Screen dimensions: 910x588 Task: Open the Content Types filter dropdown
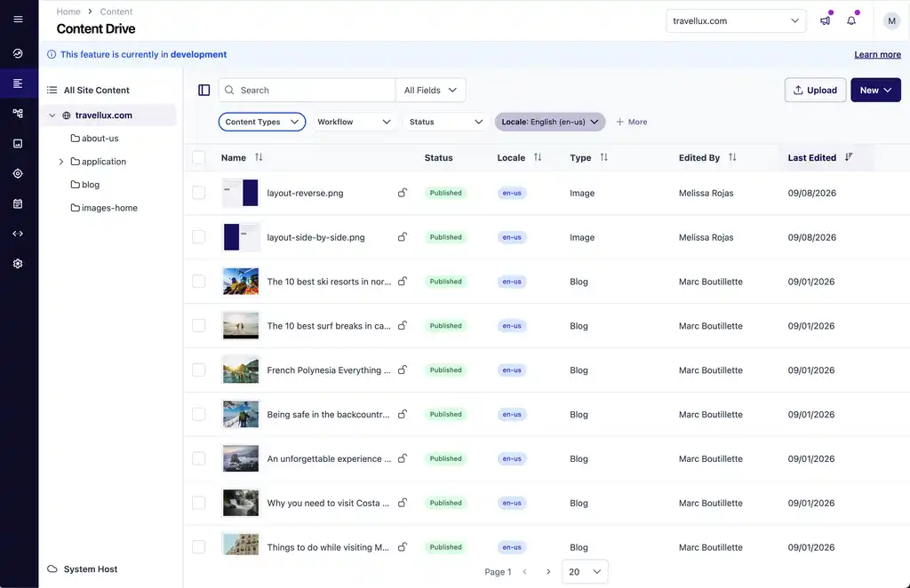click(262, 122)
